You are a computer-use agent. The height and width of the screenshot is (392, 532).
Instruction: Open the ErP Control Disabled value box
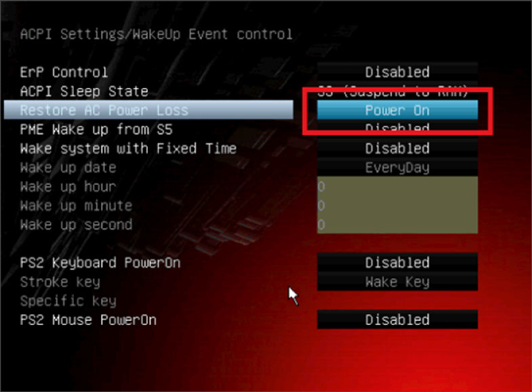[397, 72]
